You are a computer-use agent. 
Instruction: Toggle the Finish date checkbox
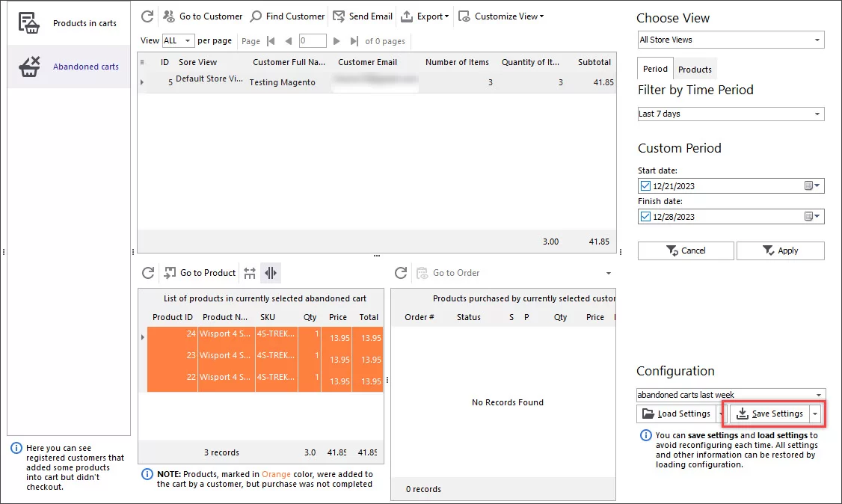pos(645,216)
